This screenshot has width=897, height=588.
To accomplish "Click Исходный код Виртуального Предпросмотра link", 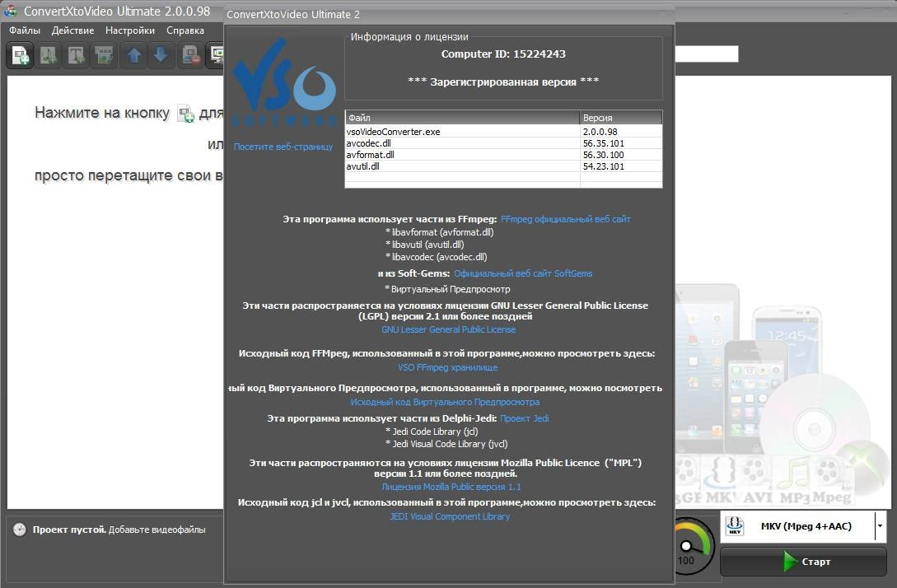I will [x=445, y=402].
